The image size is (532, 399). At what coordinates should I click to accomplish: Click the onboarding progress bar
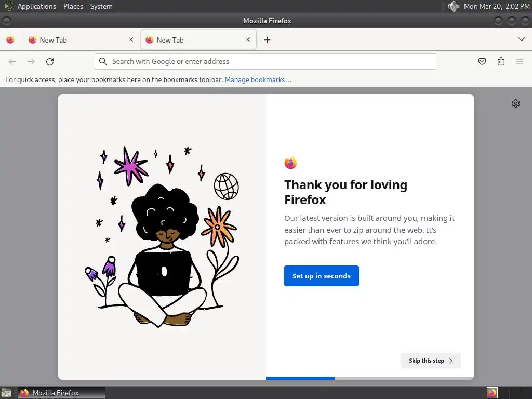(x=369, y=378)
